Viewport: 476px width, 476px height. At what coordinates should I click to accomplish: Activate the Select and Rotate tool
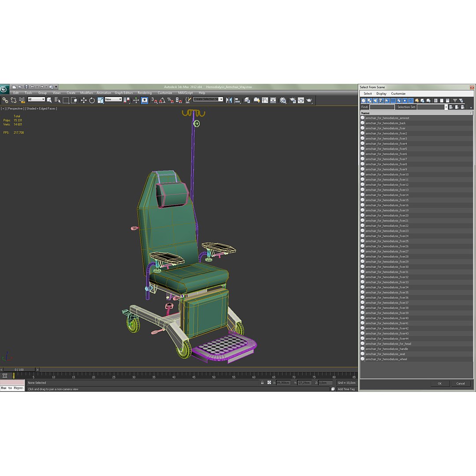click(92, 100)
